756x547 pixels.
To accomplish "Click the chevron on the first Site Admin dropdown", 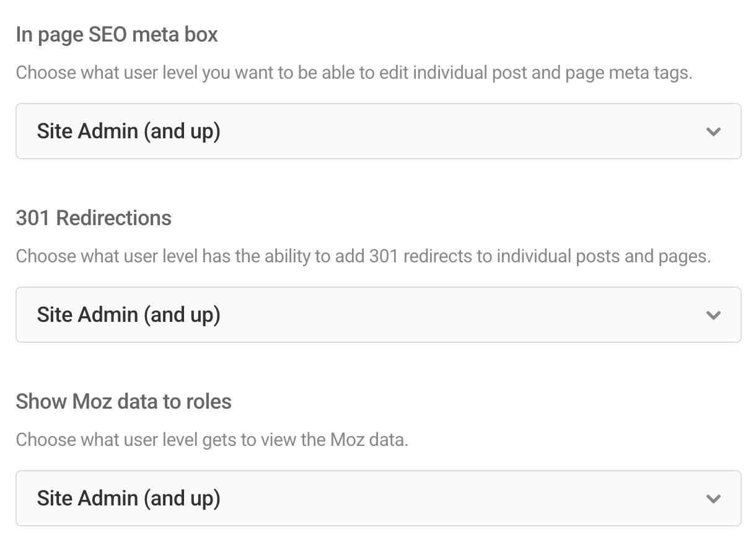I will coord(713,131).
